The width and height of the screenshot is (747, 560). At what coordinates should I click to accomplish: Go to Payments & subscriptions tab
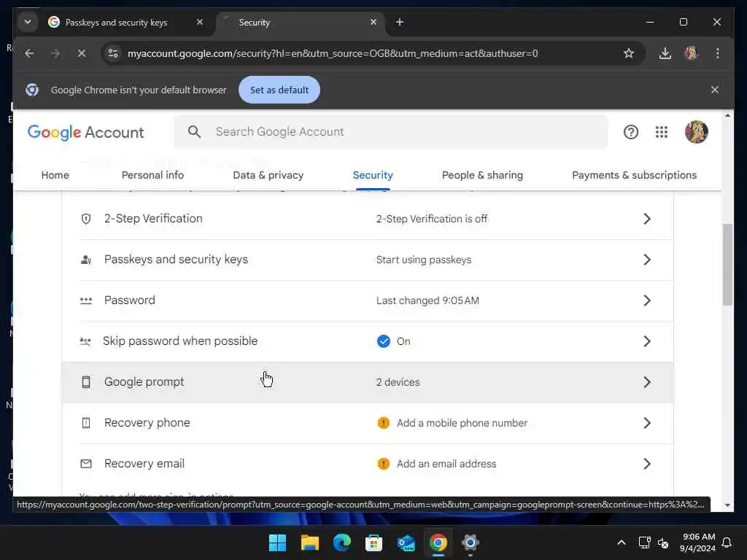[x=634, y=175]
